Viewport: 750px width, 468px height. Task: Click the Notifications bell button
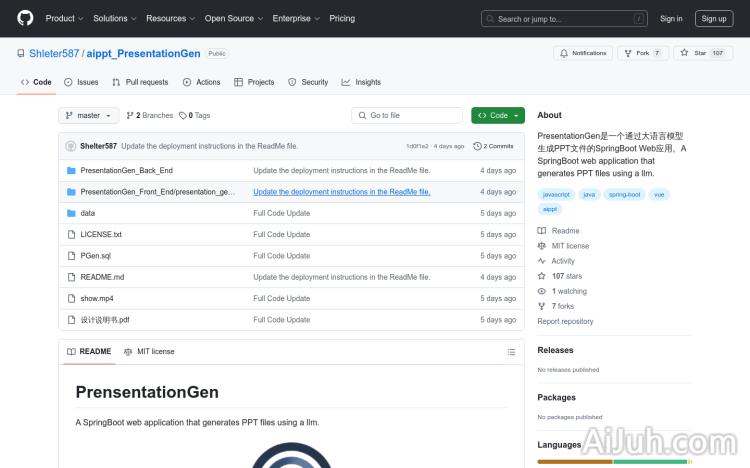pyautogui.click(x=582, y=53)
